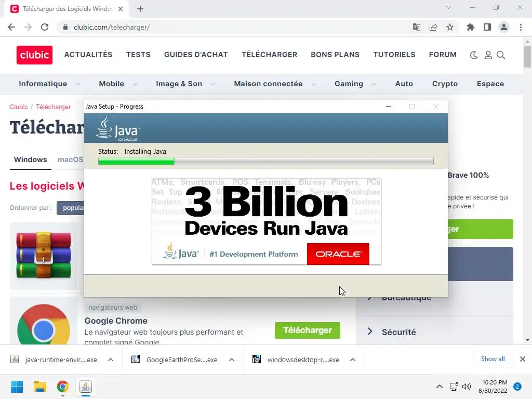Viewport: 532px width, 399px height.
Task: Open the clubic search magnifier
Action: [x=501, y=55]
